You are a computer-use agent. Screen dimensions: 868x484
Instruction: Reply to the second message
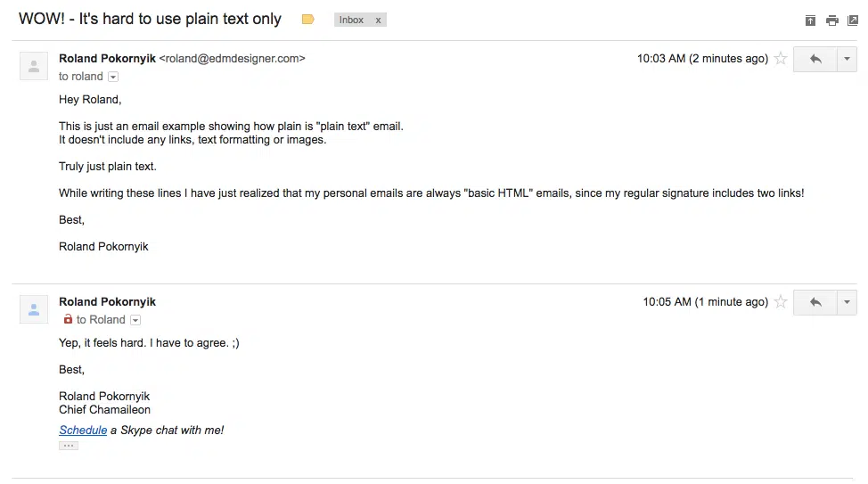pyautogui.click(x=815, y=302)
